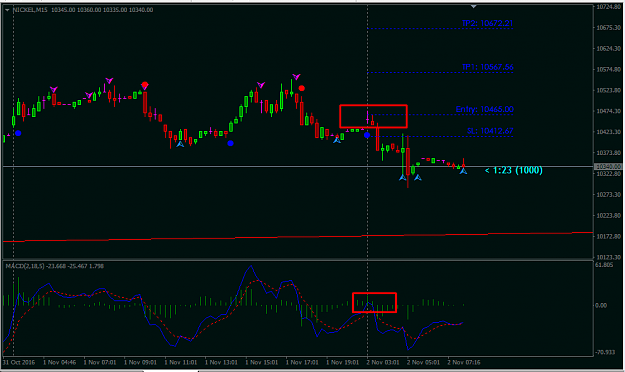Click the 10474.30 price axis label
The height and width of the screenshot is (372, 625).
[609, 111]
